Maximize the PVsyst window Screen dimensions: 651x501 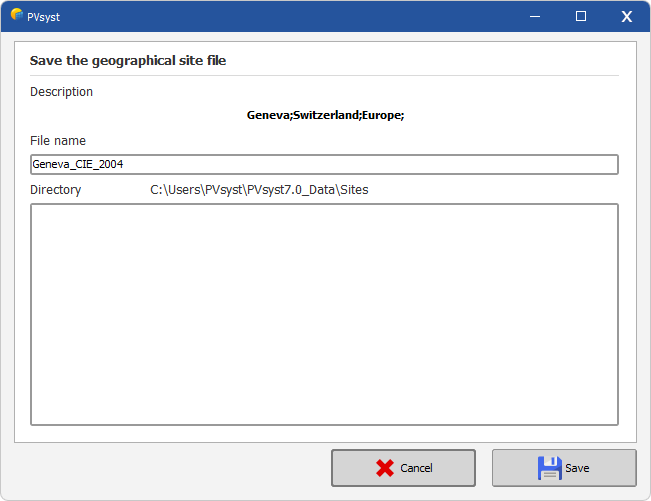coord(581,17)
